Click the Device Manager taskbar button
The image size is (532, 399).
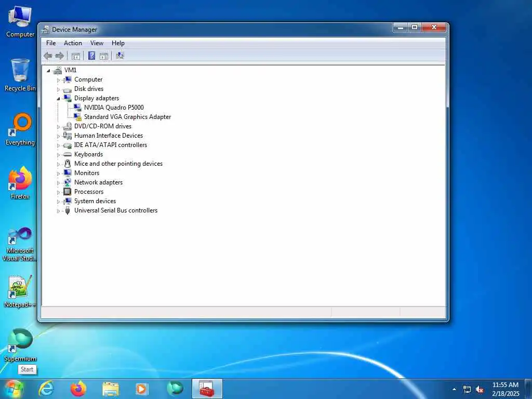click(207, 389)
